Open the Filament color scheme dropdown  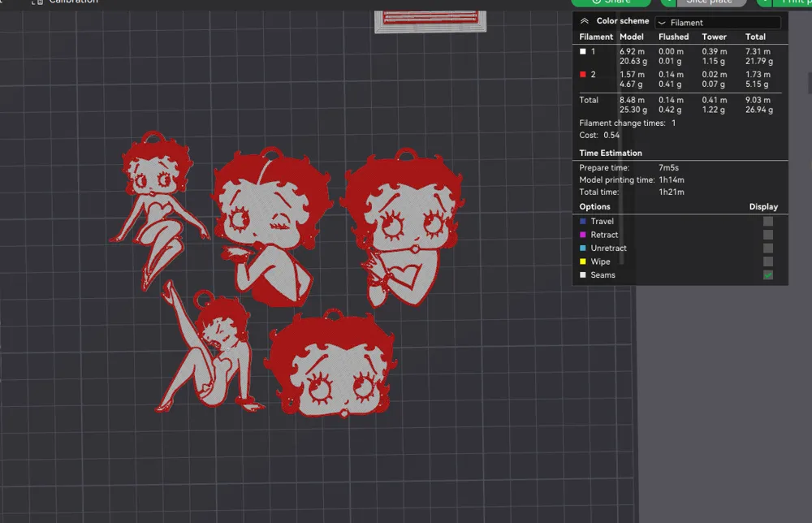click(x=717, y=21)
